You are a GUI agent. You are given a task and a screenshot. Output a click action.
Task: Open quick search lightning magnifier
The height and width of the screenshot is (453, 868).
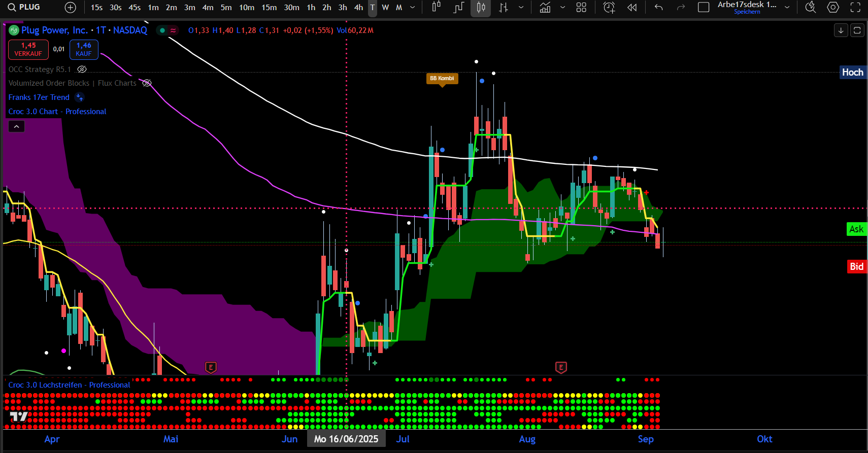pos(811,8)
